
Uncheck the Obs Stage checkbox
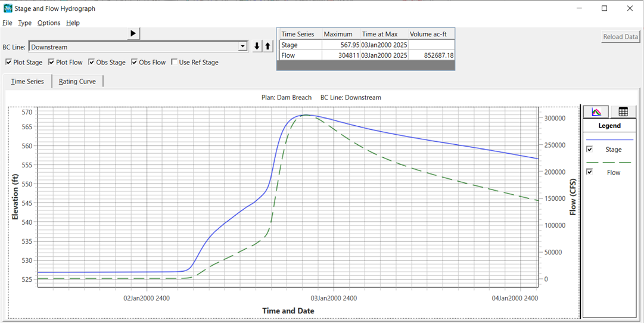(92, 63)
